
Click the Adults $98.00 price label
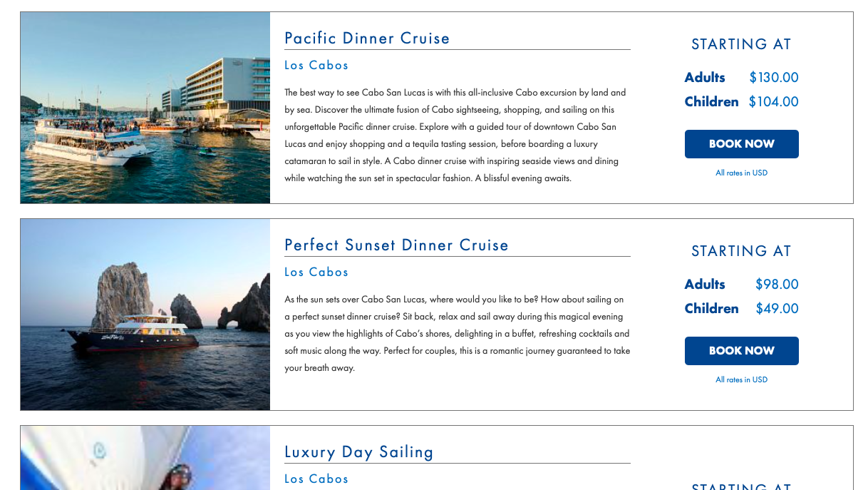[x=777, y=284]
